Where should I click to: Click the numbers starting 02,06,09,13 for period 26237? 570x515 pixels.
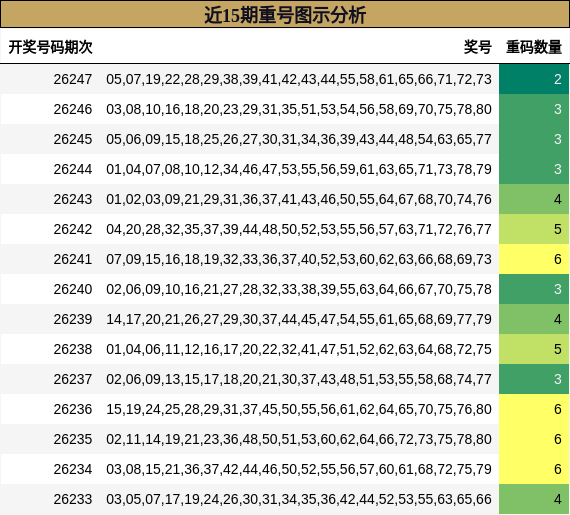(299, 379)
